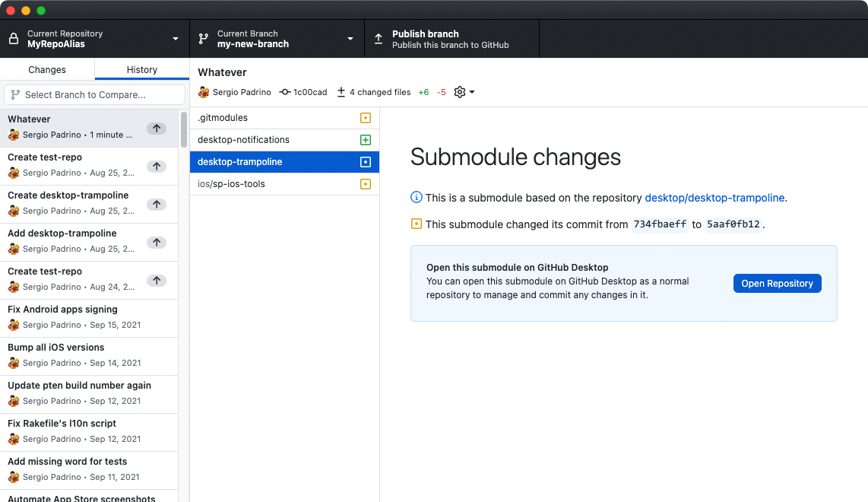Switch to the Changes tab

click(x=47, y=68)
